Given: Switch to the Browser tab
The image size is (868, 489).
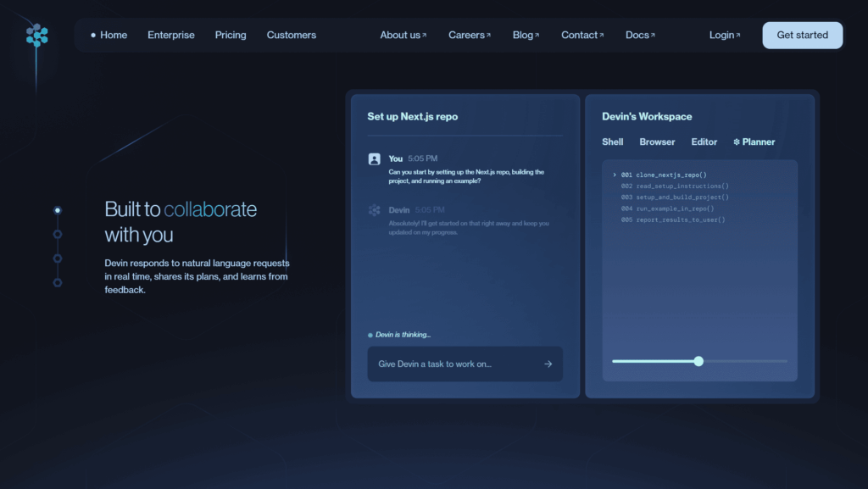Looking at the screenshot, I should click(657, 142).
